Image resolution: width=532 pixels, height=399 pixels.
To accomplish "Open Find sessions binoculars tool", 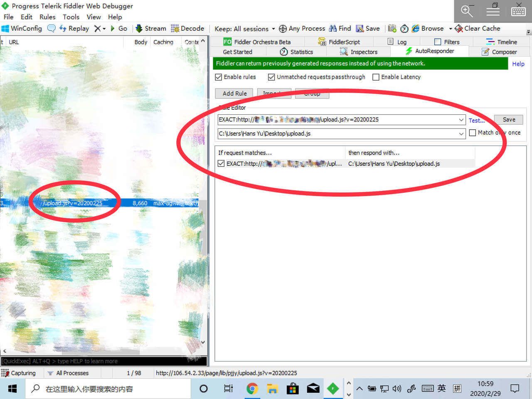I will [x=340, y=28].
